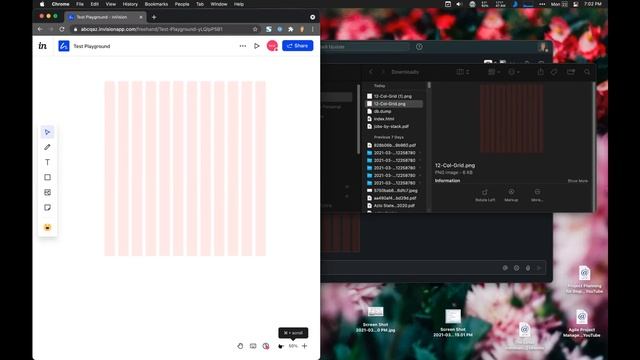Open the View menu
Screen dimensions: 640x360
click(111, 4)
